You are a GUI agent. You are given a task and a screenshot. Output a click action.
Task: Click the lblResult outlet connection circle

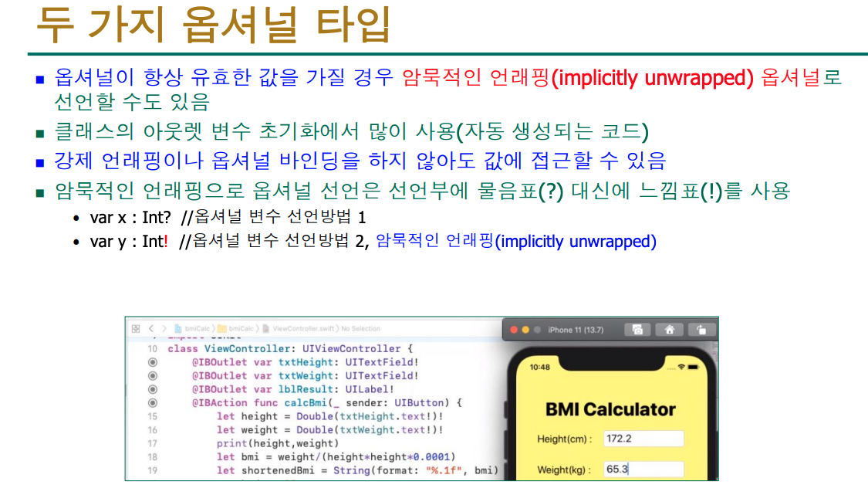(x=153, y=390)
